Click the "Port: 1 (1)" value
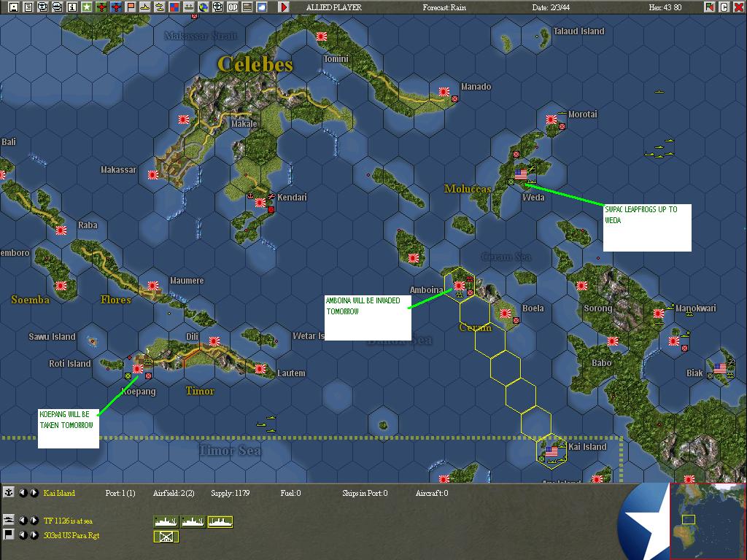 (120, 493)
